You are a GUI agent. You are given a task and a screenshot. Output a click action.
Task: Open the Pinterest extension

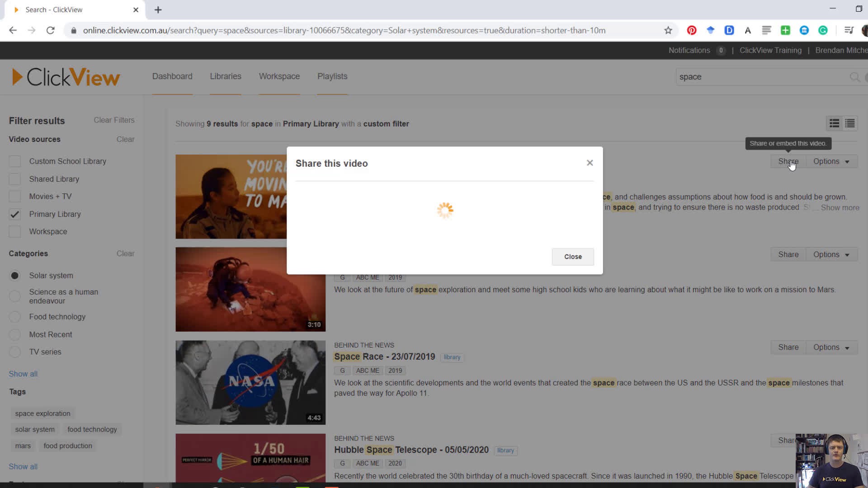pyautogui.click(x=692, y=30)
